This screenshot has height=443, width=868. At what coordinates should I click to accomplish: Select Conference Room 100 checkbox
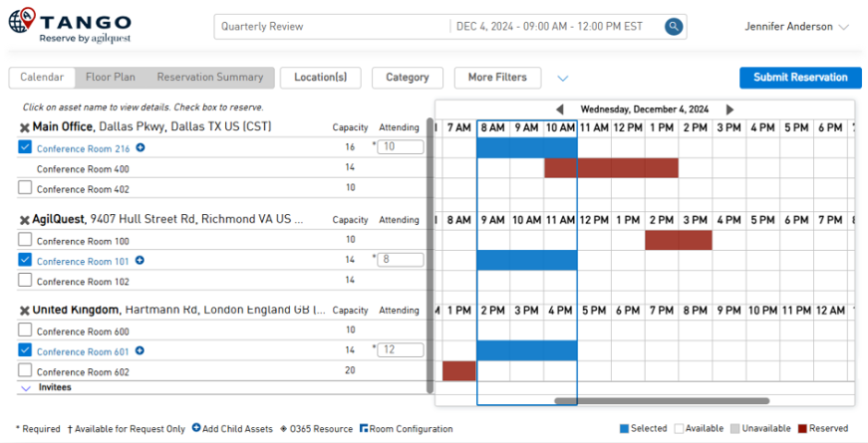25,240
